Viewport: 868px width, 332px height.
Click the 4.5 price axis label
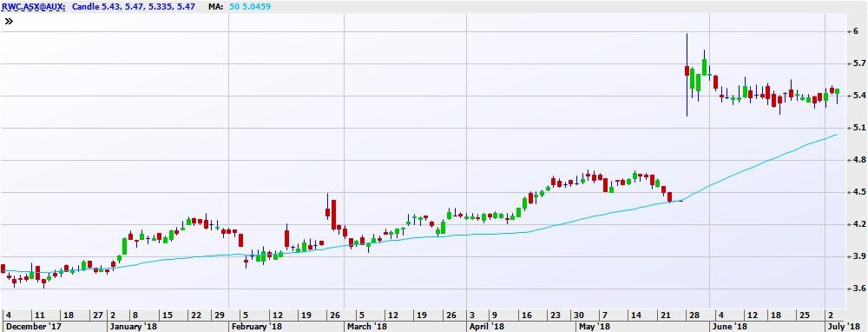pos(858,192)
